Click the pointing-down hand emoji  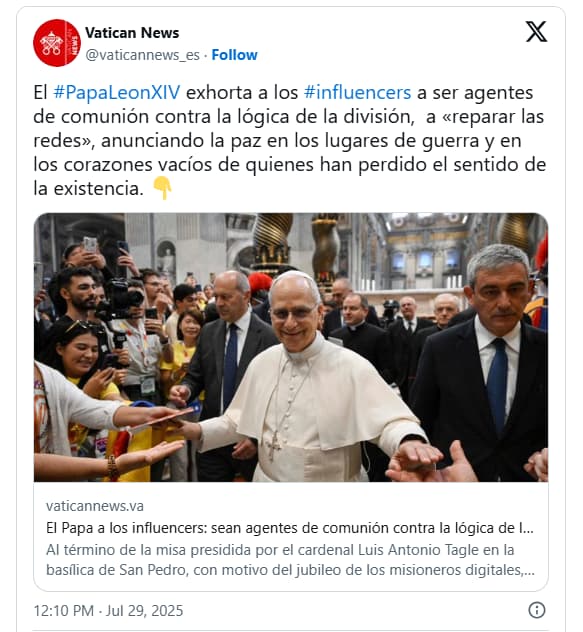coord(162,188)
